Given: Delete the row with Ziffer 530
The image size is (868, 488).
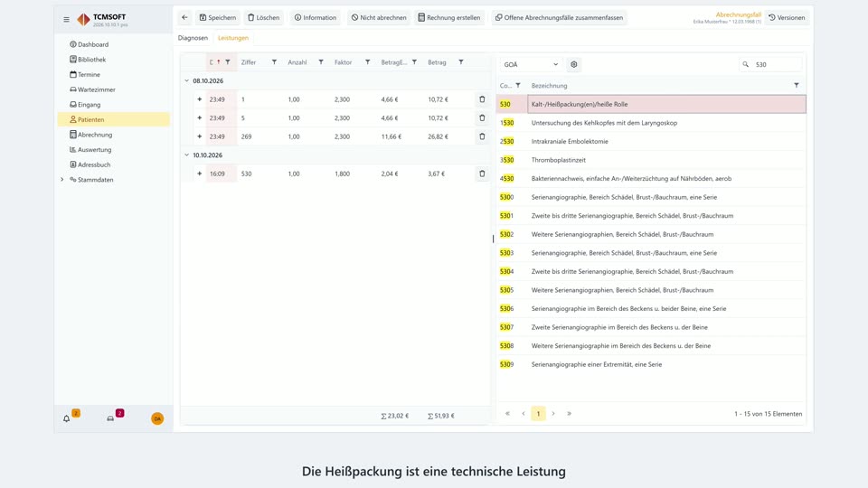Looking at the screenshot, I should [x=482, y=174].
